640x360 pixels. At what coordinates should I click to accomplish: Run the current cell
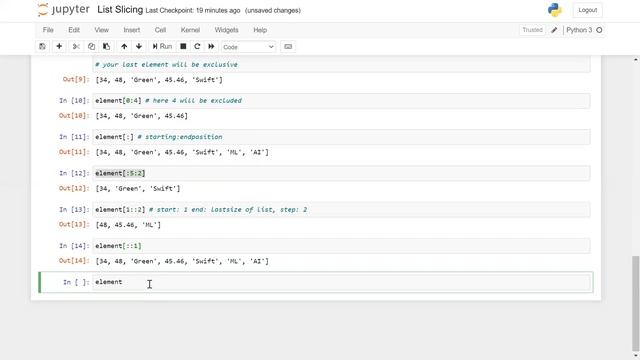(x=162, y=47)
